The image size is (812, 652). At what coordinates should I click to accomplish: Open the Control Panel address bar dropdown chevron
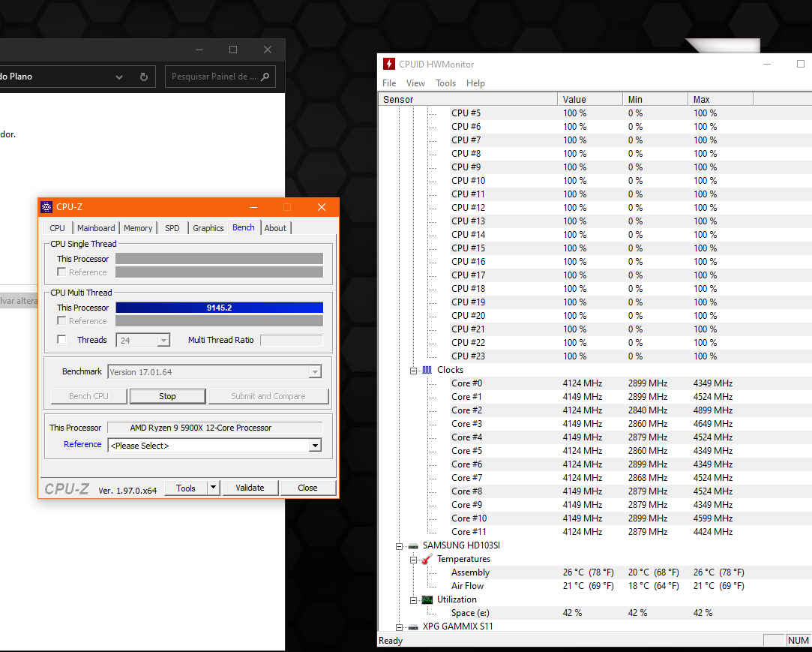[119, 77]
